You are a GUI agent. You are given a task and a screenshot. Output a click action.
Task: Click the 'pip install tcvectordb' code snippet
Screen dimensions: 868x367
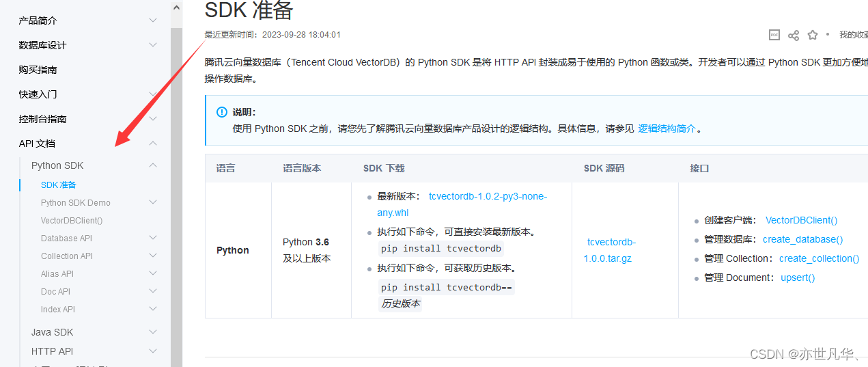tap(441, 248)
